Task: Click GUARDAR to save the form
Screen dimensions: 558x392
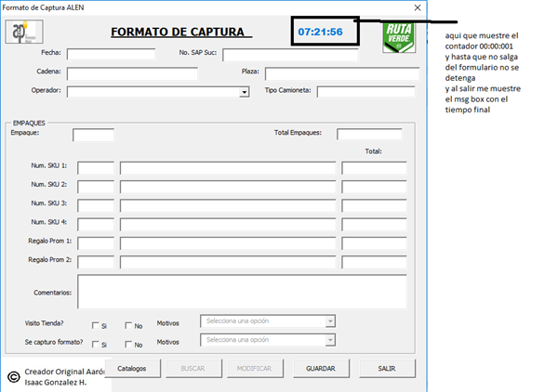Action: point(321,369)
